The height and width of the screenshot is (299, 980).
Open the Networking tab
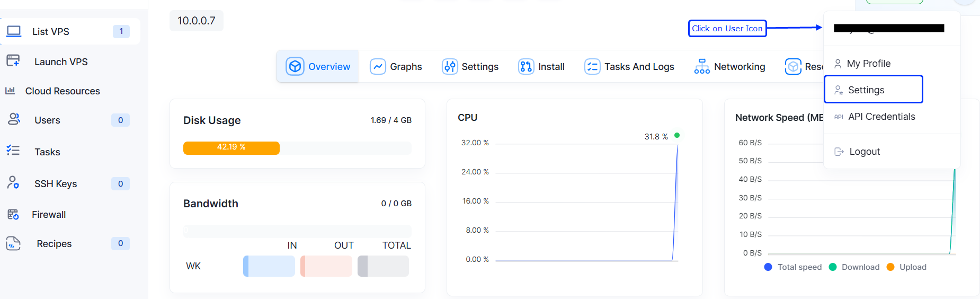point(729,67)
